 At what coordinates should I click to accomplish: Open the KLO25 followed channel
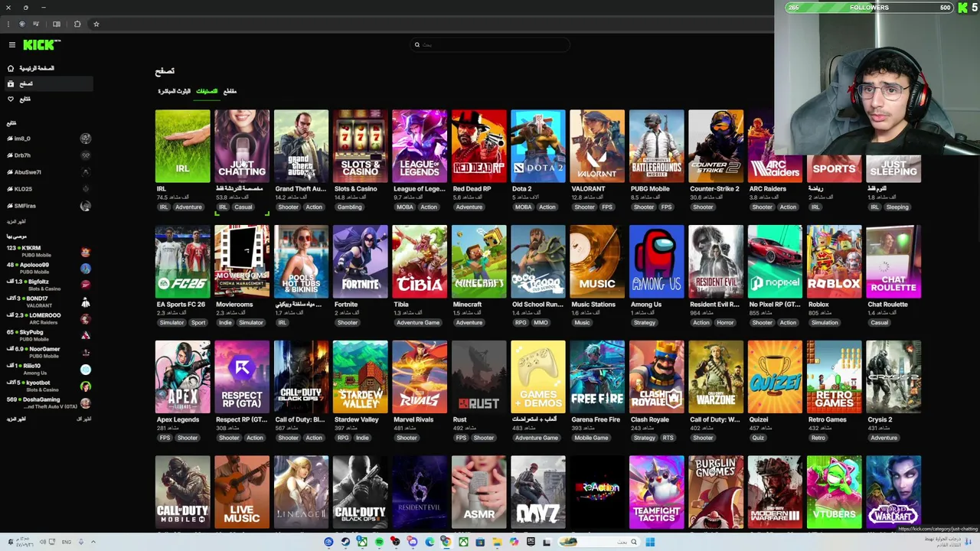(x=47, y=189)
